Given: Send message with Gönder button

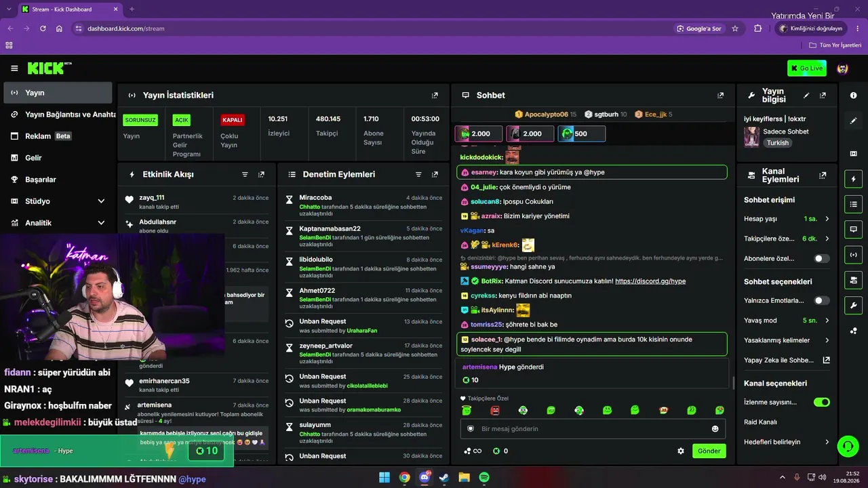Looking at the screenshot, I should [709, 451].
